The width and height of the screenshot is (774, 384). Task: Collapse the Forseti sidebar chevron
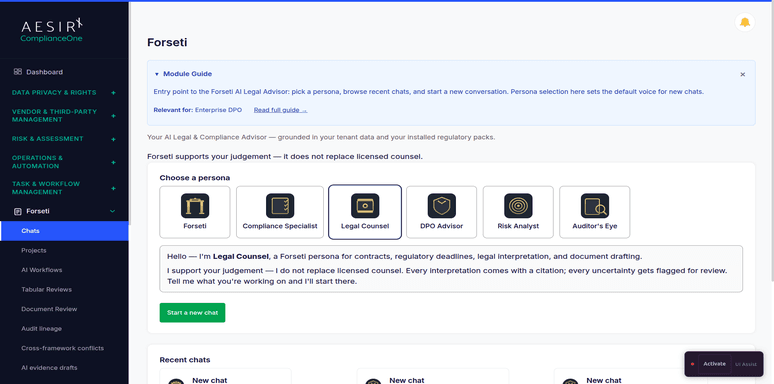point(112,211)
